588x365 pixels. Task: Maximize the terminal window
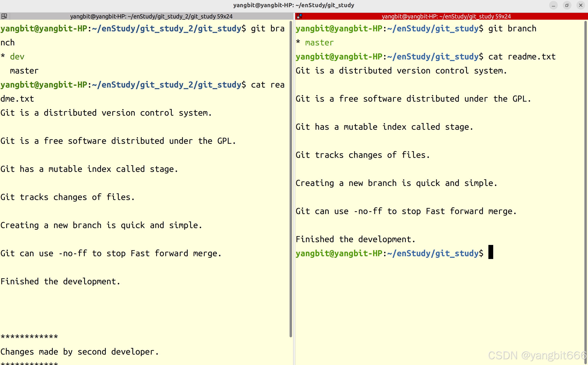point(567,5)
